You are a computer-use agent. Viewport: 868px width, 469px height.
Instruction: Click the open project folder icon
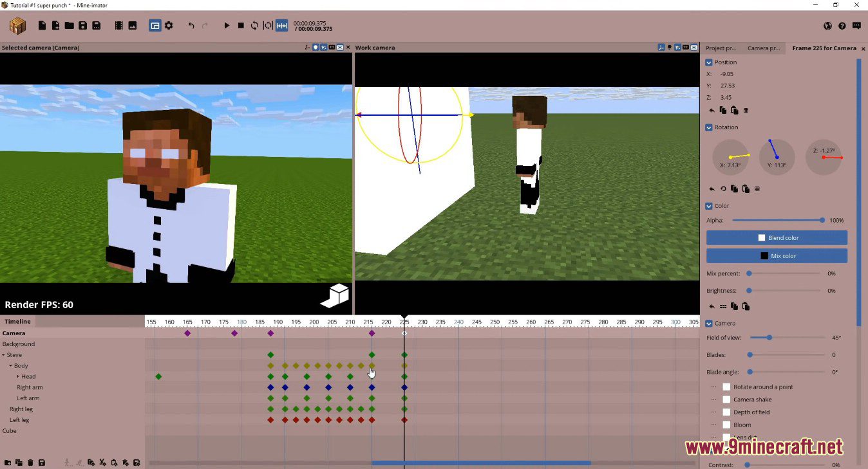(69, 25)
